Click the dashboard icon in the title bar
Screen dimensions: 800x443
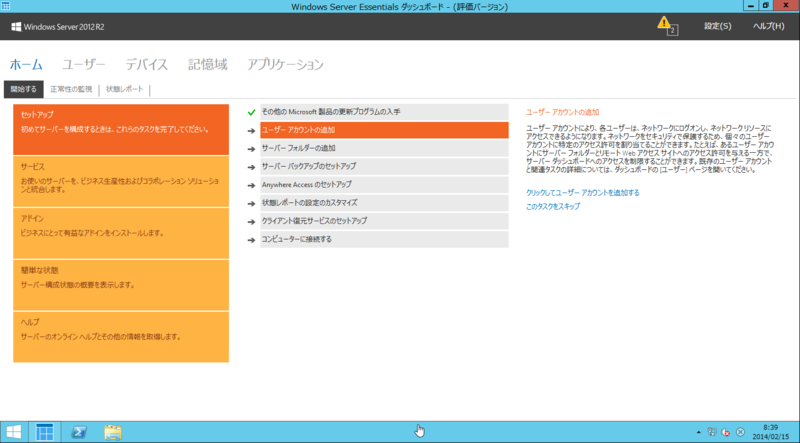point(6,6)
